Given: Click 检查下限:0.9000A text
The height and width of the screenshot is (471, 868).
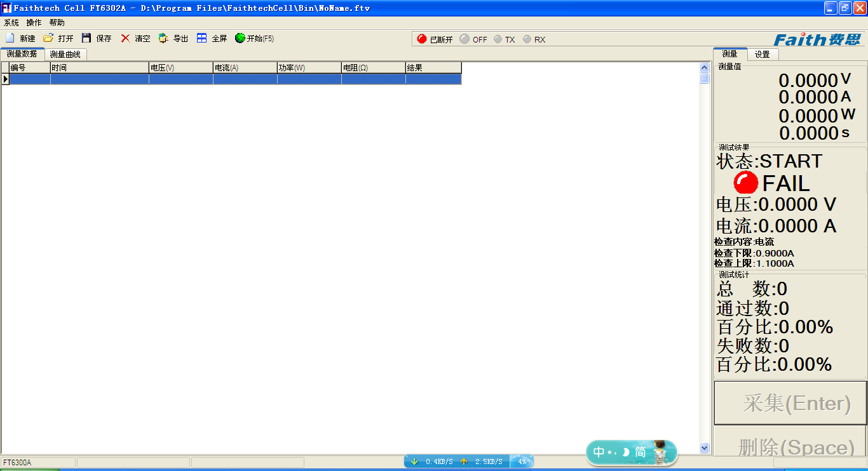Looking at the screenshot, I should coord(754,253).
